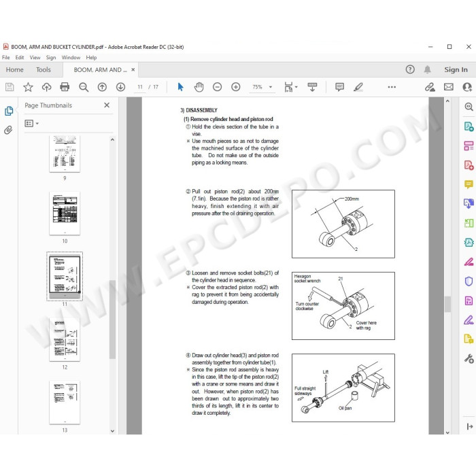The height and width of the screenshot is (476, 476).
Task: Click the thumbnails panel scrollbar thumb
Action: [x=112, y=320]
